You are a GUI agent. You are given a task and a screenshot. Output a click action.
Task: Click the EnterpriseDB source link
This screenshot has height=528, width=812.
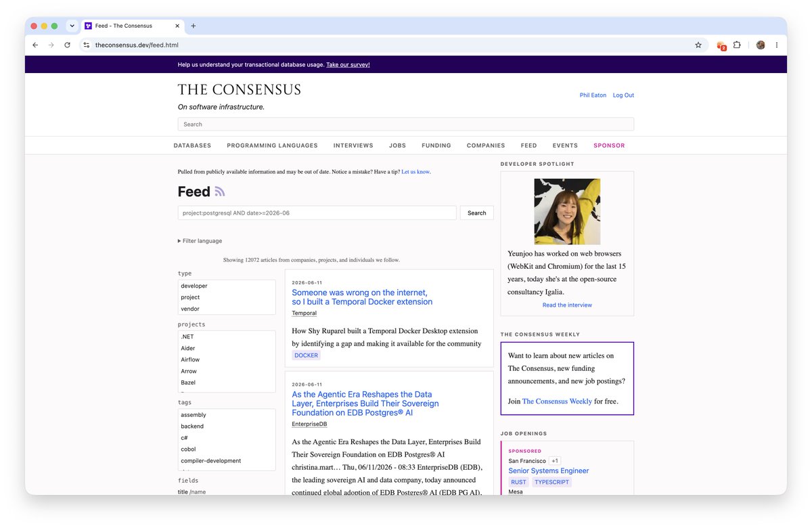coord(309,424)
